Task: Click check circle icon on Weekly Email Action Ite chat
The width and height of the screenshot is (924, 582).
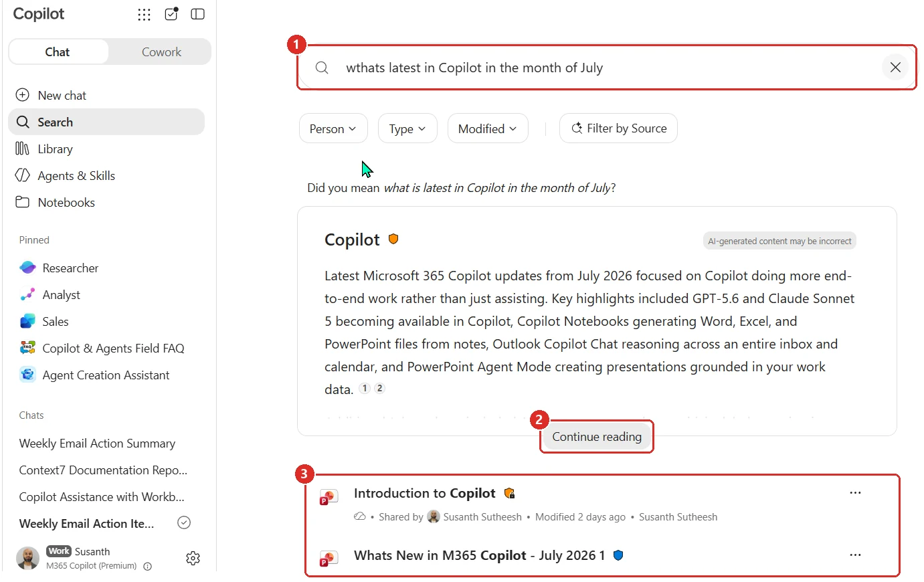Action: (x=184, y=523)
